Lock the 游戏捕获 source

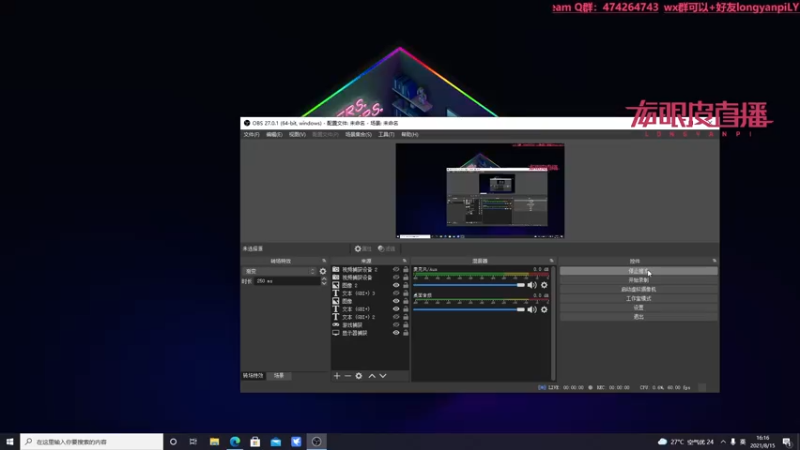(406, 325)
